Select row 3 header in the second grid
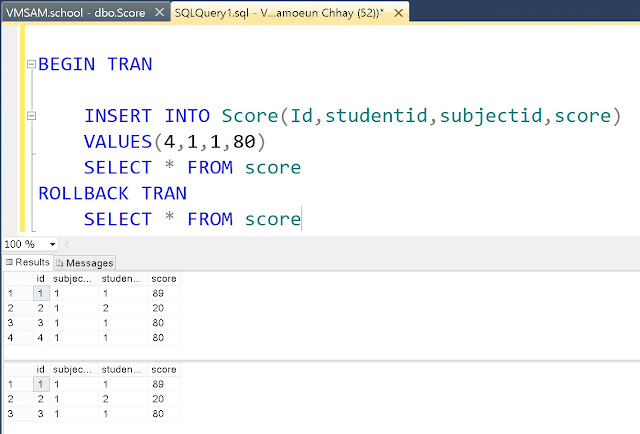The height and width of the screenshot is (434, 640). point(18,414)
